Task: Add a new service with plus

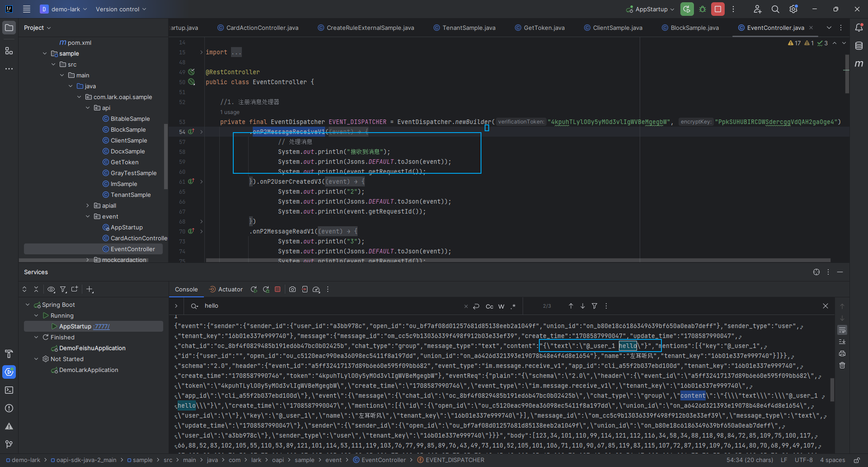Action: [90, 289]
